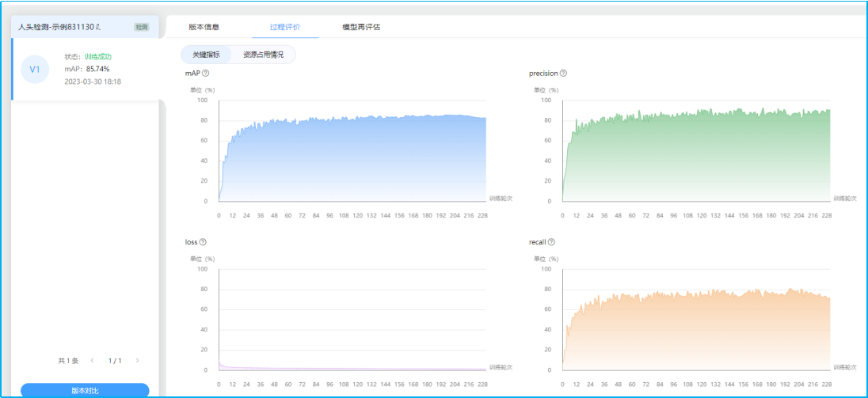Select the V1 version circle badge
The height and width of the screenshot is (398, 868).
(x=34, y=69)
